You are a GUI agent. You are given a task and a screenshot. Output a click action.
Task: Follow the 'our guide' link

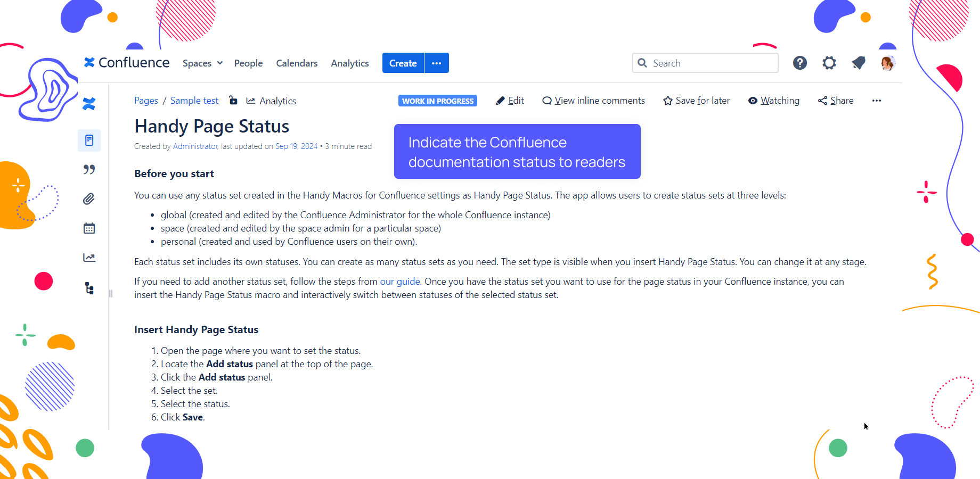point(400,282)
